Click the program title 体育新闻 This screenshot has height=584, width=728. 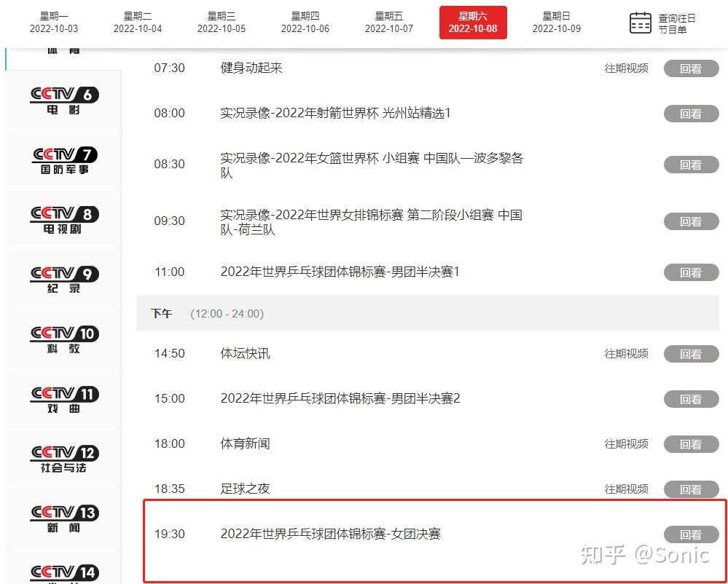(x=245, y=443)
